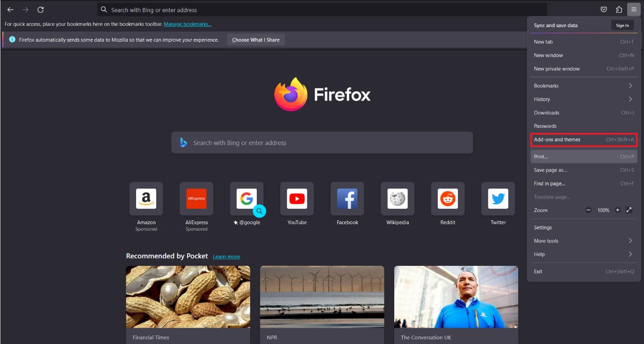Click the info icon in the data notification bar
This screenshot has width=644, height=344.
tap(12, 40)
